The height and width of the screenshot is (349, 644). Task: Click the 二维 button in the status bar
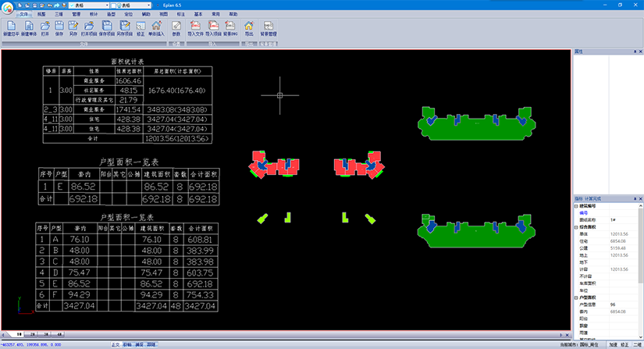[x=636, y=344]
